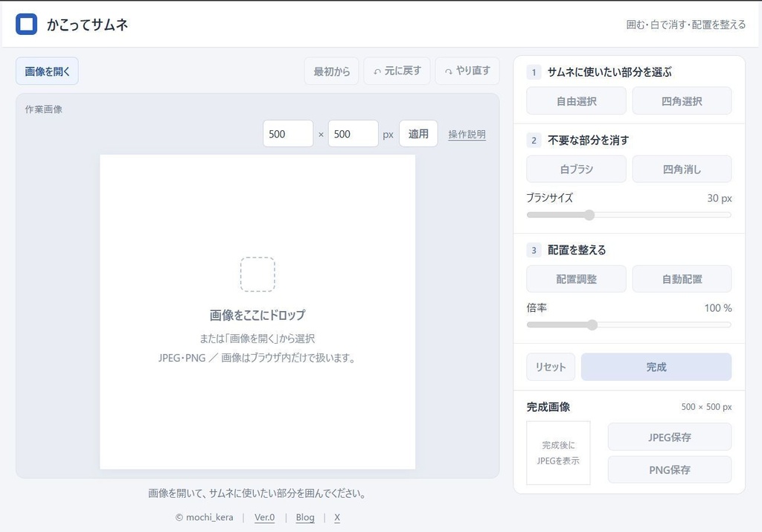Viewport: 762px width, 532px height.
Task: Click the 完成後にJPEGを表示 preview thumbnail
Action: coord(558,453)
